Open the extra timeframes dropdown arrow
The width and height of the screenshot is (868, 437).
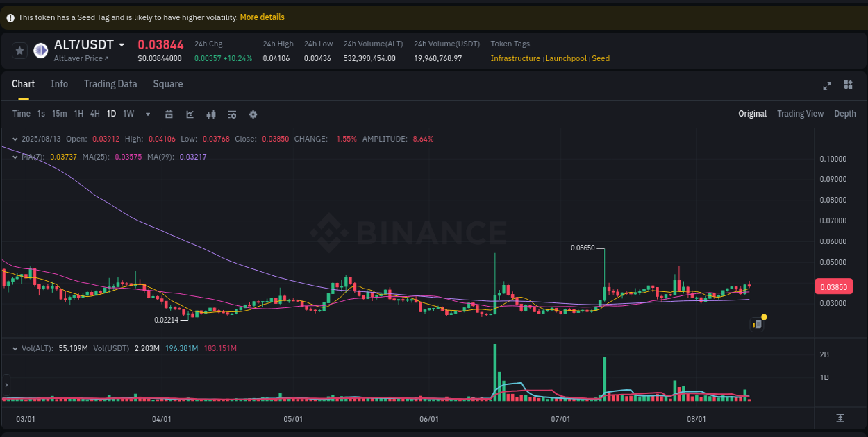(x=147, y=113)
